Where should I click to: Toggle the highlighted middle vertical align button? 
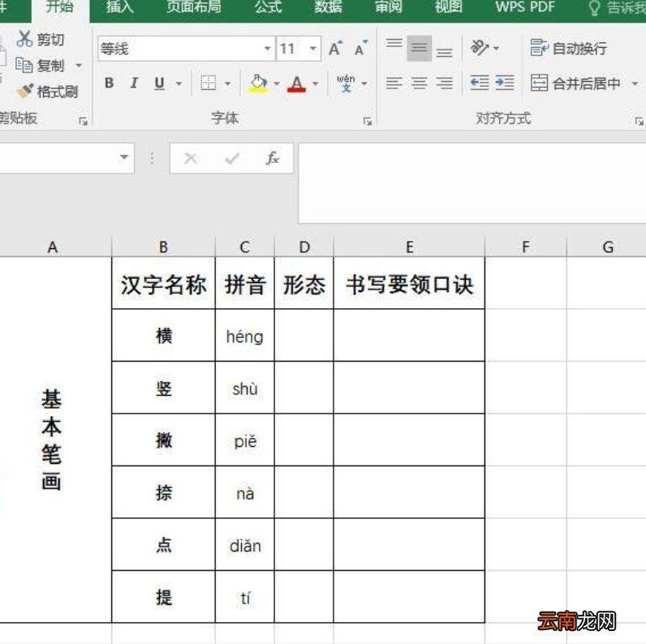(x=419, y=48)
